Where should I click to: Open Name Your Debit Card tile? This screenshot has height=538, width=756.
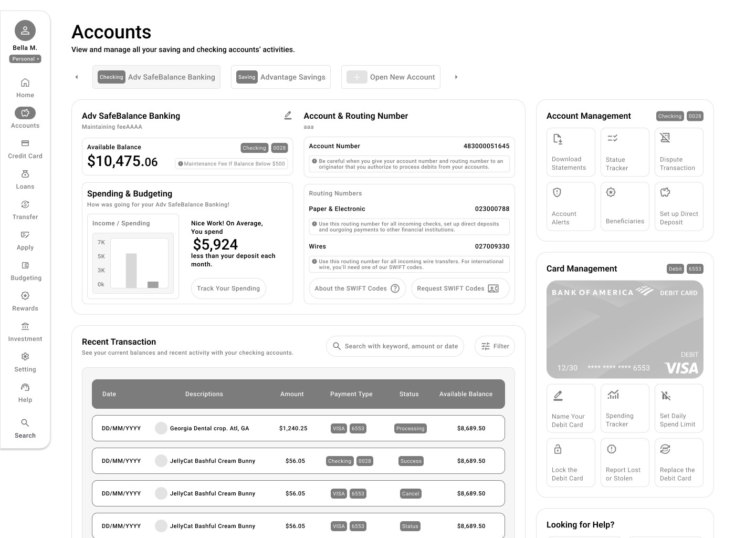pos(571,409)
